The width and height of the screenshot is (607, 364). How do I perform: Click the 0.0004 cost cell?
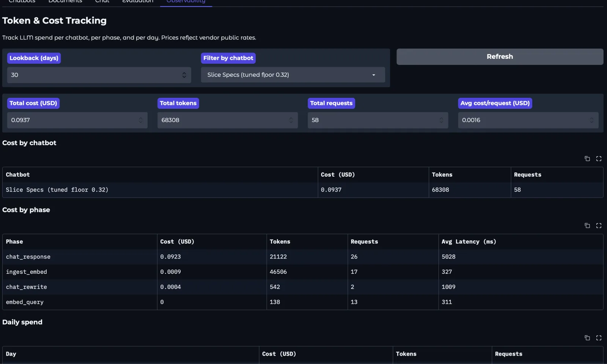point(212,287)
